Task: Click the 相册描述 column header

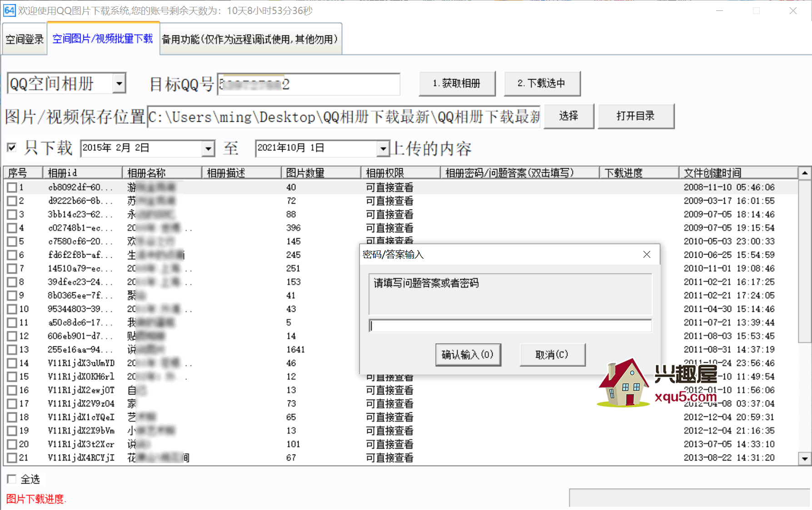Action: pos(242,173)
